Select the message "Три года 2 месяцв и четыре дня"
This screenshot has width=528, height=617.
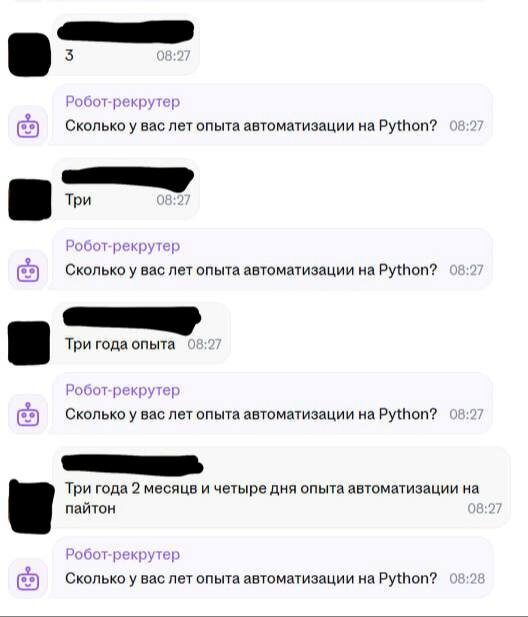click(272, 498)
